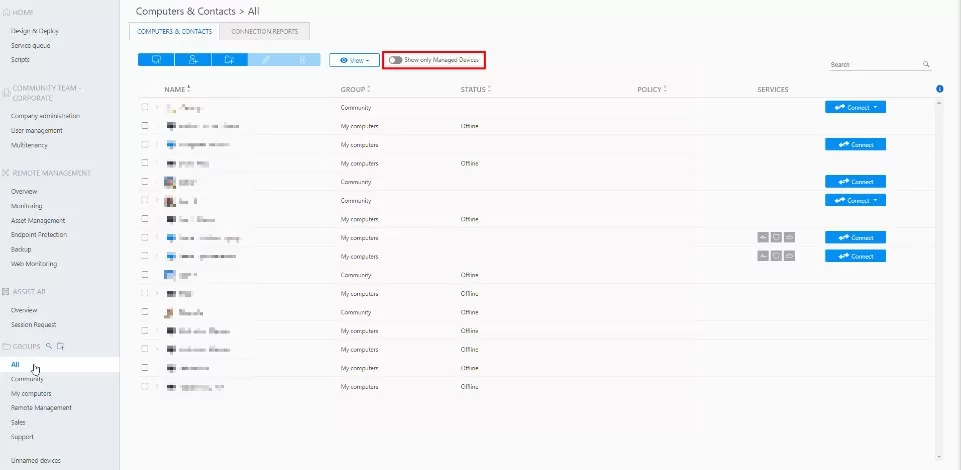
Task: Sort the table by Status column
Action: (474, 89)
